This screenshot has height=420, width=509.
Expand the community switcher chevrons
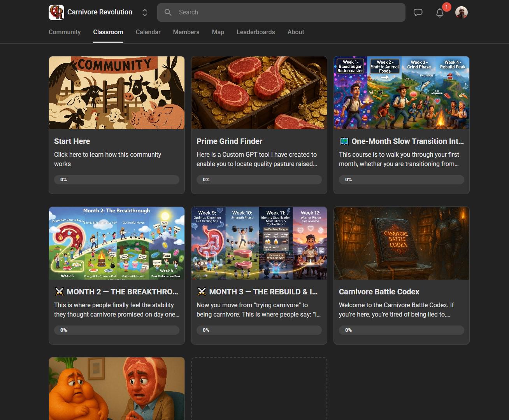point(145,12)
